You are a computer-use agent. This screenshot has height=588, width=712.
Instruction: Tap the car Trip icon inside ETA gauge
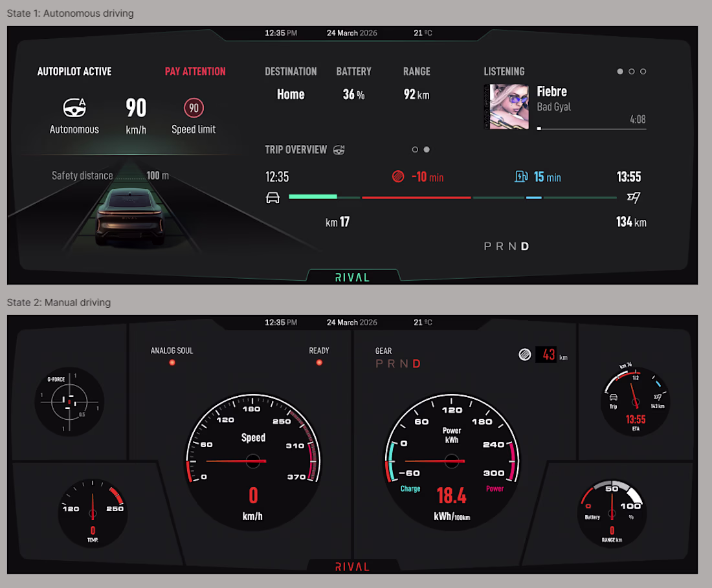pos(614,397)
